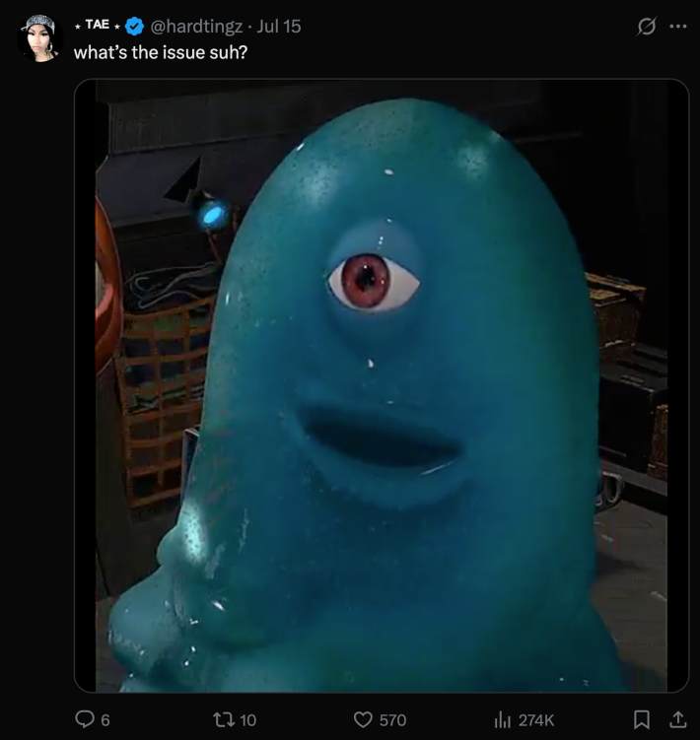Image resolution: width=700 pixels, height=740 pixels.
Task: Click the repost arrows icon
Action: 224,720
